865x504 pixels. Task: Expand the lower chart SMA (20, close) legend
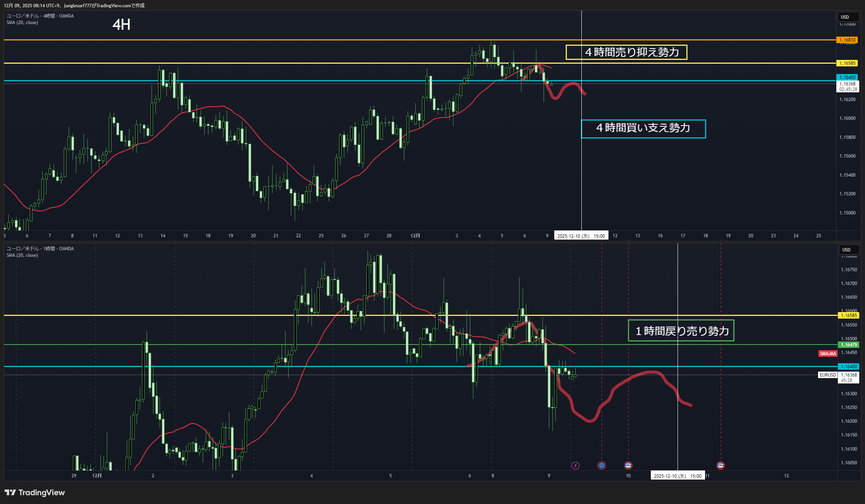click(22, 255)
